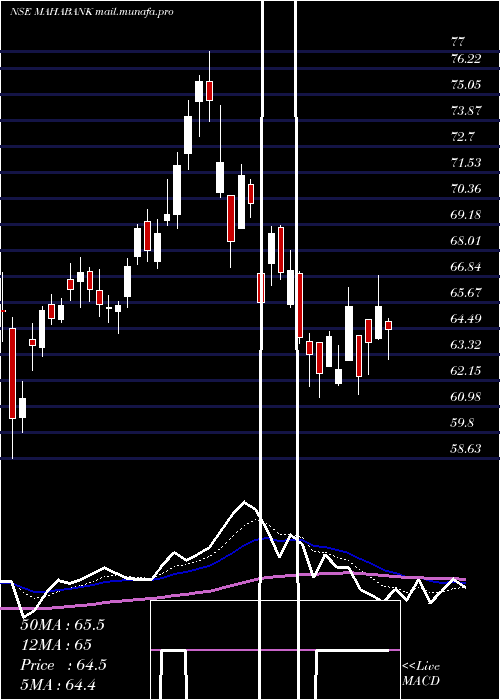Click the 71.53 price axis label
This screenshot has height=700, width=500.
point(466,162)
